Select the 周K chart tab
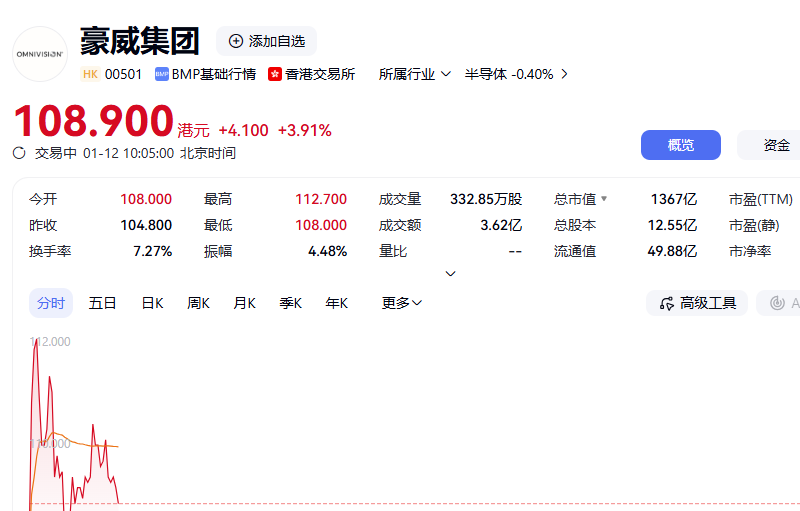This screenshot has height=511, width=800. click(198, 303)
